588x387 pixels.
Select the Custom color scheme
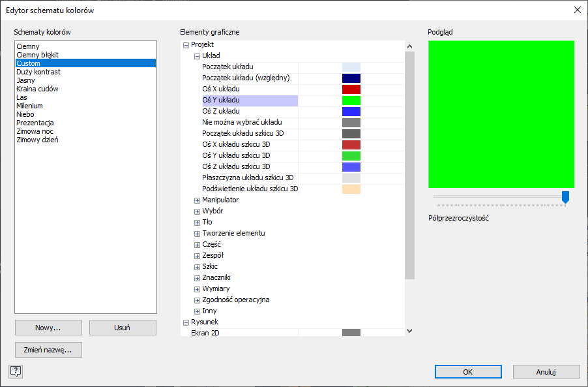(x=85, y=63)
